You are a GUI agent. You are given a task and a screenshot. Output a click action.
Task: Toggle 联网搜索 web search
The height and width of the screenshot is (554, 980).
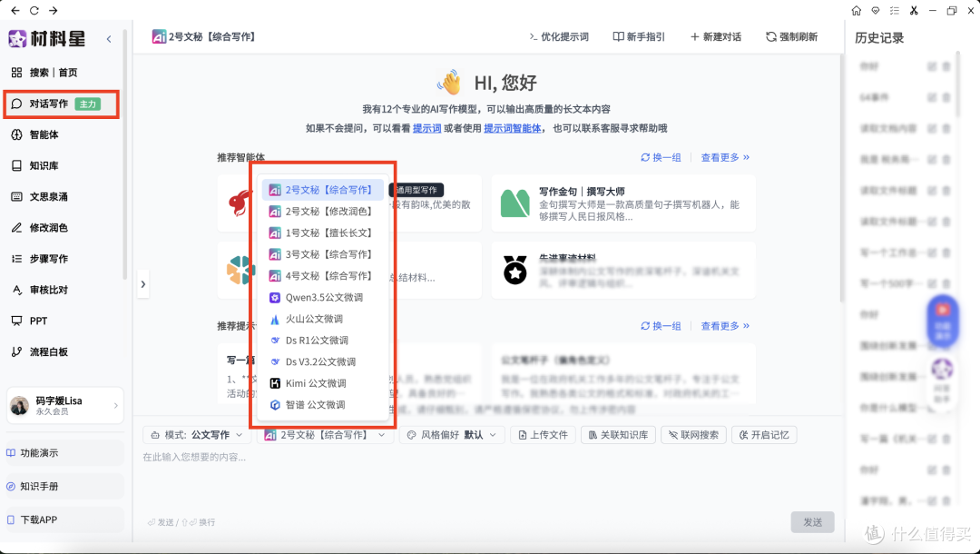[x=693, y=434]
